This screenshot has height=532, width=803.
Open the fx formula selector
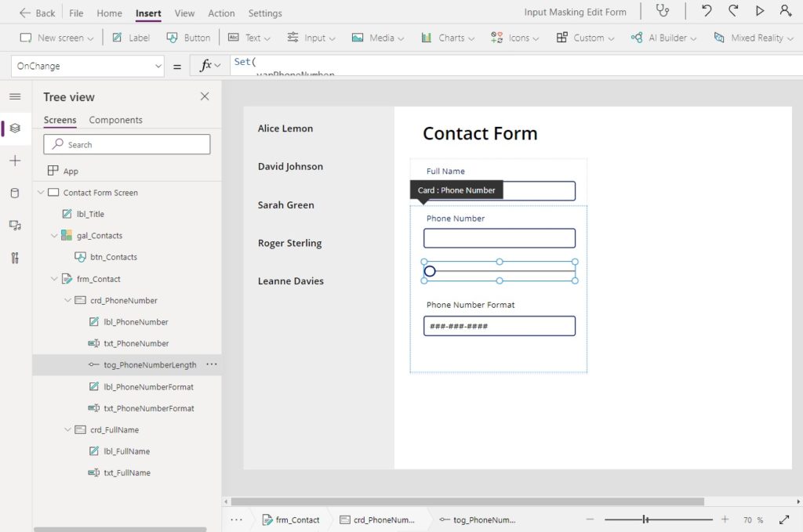[x=210, y=66]
